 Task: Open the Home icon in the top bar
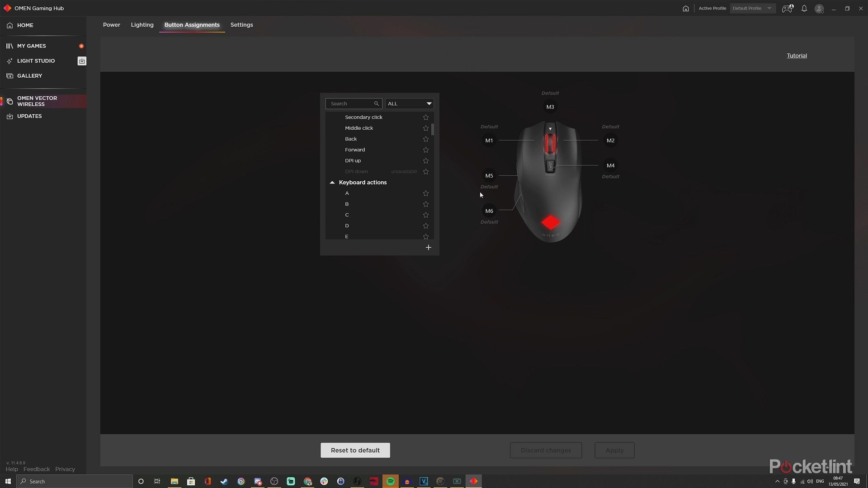685,8
